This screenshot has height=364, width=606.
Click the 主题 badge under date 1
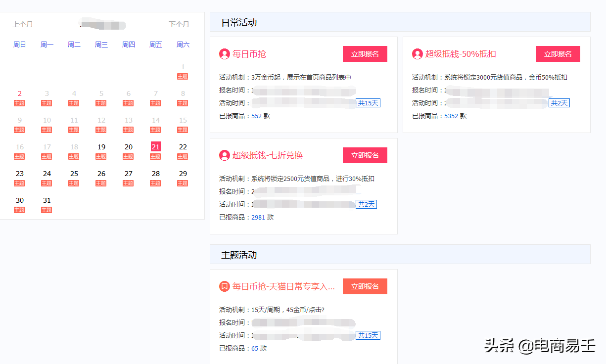click(182, 76)
